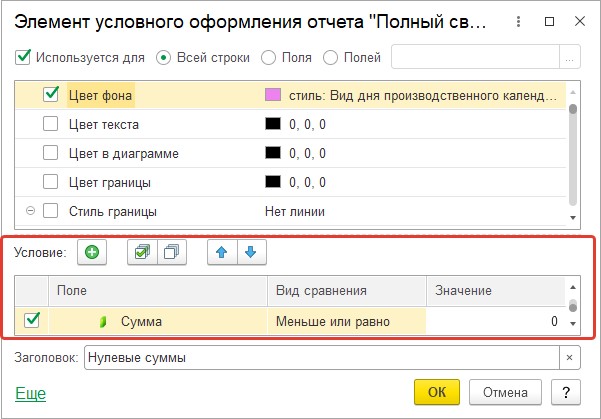Viewport: 601px width, 419px height.
Task: Click the uncheck all conditions icon
Action: tap(172, 252)
